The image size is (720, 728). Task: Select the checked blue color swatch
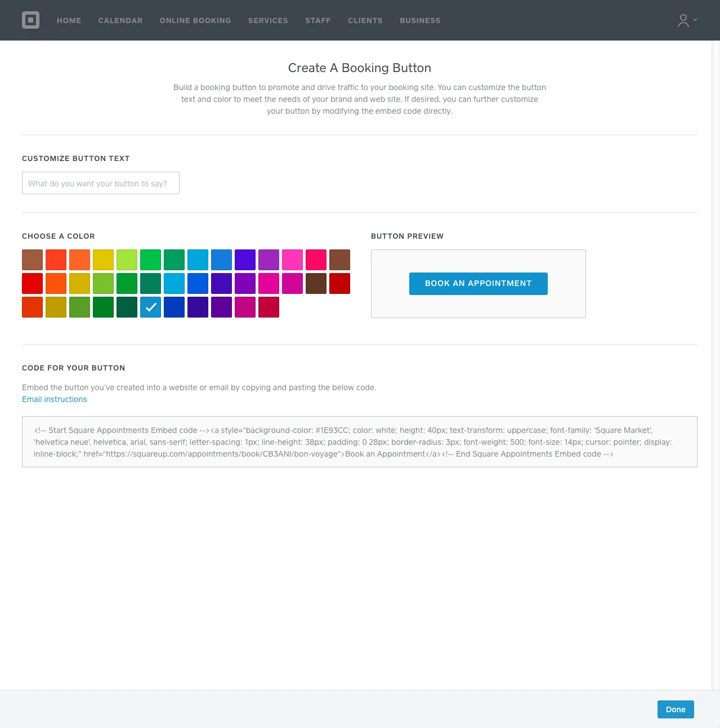(x=151, y=307)
